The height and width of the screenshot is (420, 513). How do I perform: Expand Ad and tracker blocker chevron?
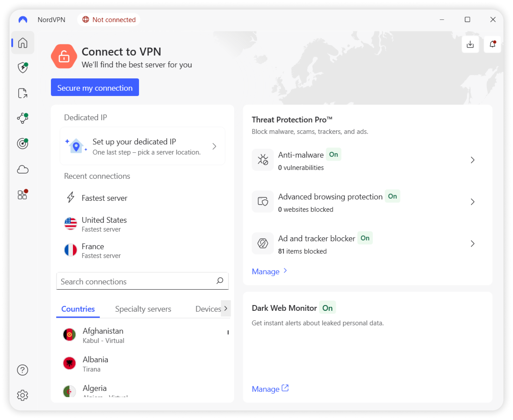click(x=472, y=244)
